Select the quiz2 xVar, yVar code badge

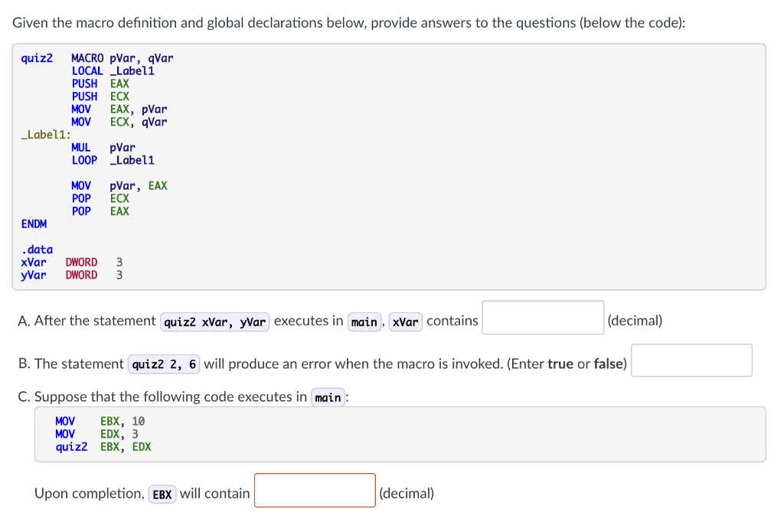214,322
